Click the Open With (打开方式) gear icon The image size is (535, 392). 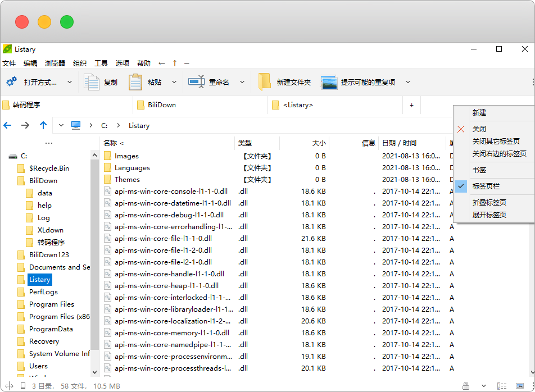coord(11,82)
